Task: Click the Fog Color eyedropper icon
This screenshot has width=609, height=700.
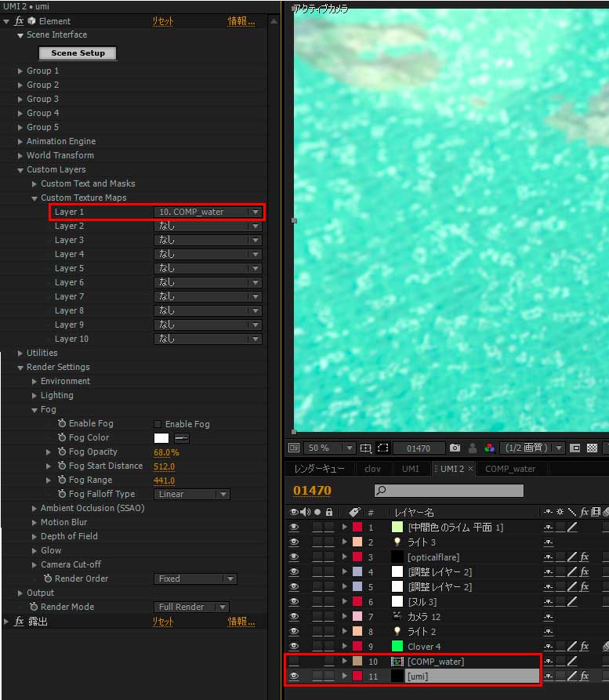Action: (x=181, y=438)
